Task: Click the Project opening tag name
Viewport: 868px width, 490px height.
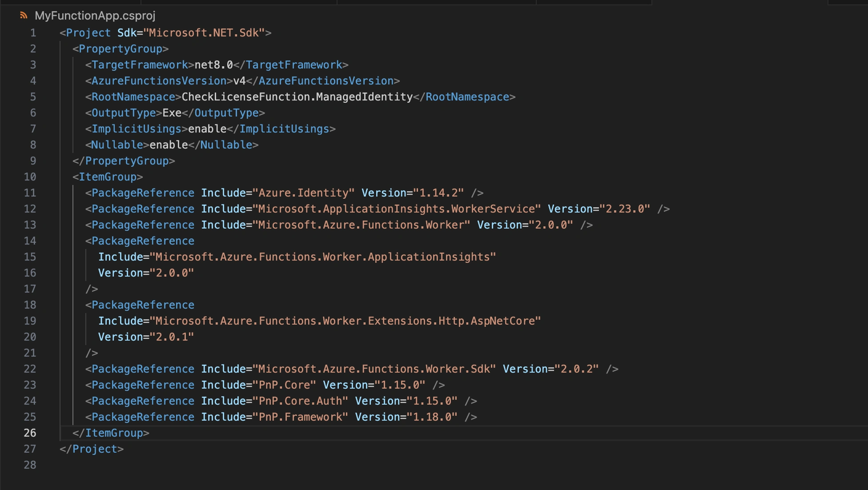Action: tap(88, 33)
